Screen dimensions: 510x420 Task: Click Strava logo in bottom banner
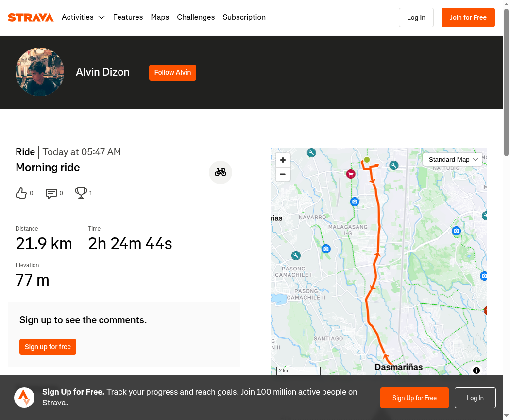click(24, 398)
